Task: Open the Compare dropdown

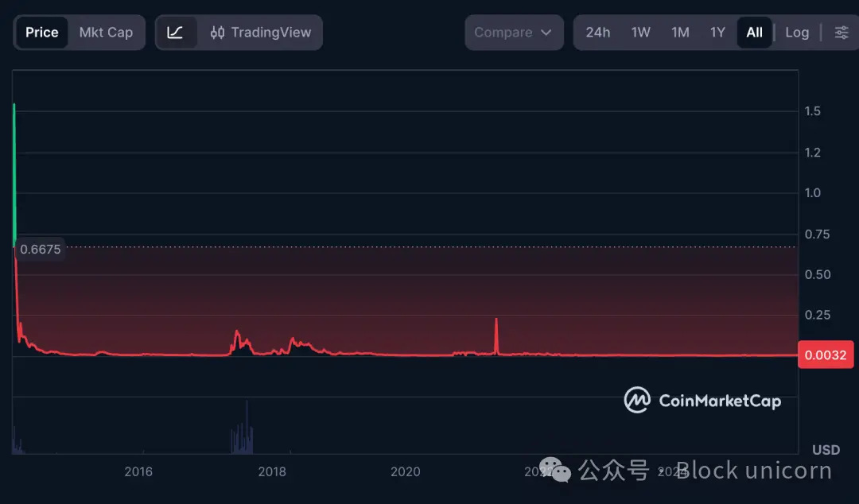Action: 514,33
